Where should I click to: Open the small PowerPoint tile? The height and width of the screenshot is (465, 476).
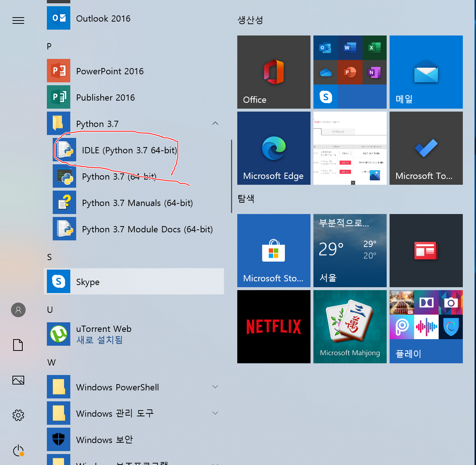350,72
